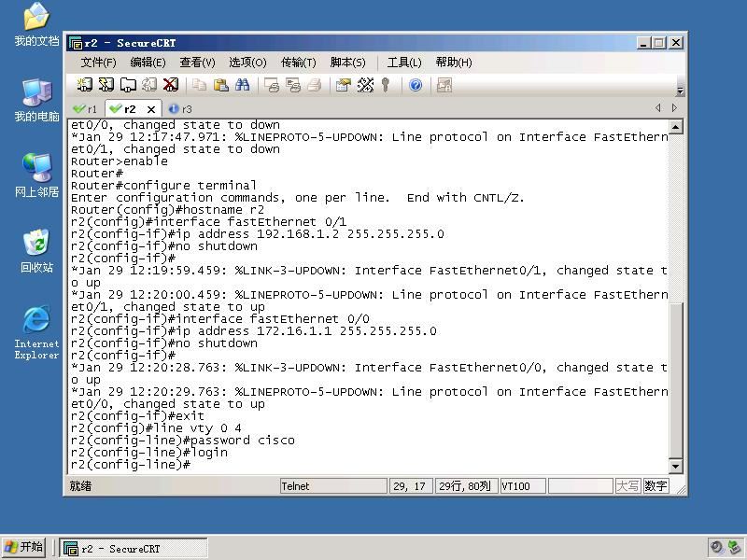Click the 数字 num lock indicator

tap(655, 486)
